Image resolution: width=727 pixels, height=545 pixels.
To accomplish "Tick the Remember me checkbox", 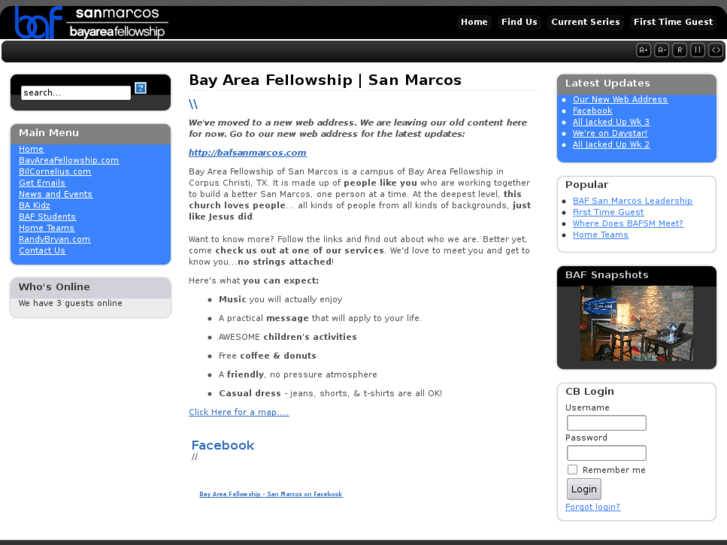I will coord(573,469).
